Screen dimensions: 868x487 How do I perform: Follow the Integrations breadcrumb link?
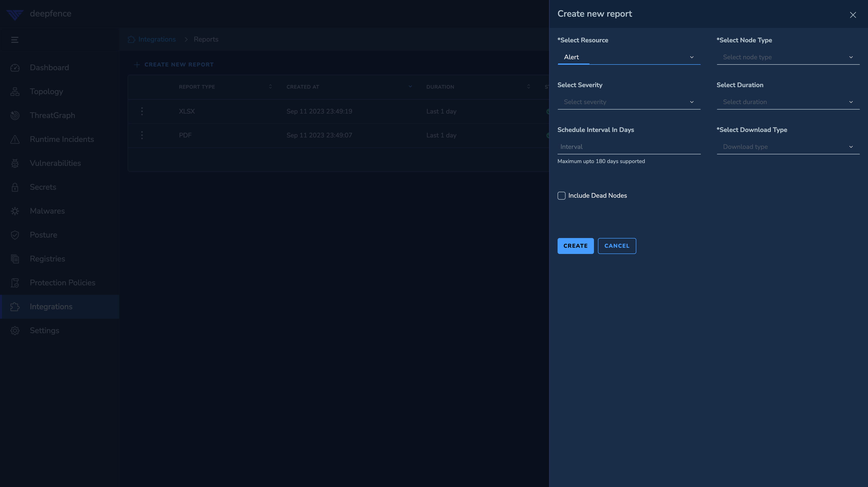point(157,39)
